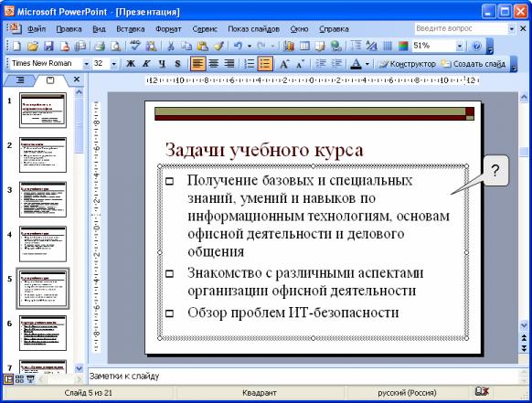Open an existing file with folder icon
532x403 pixels.
33,46
